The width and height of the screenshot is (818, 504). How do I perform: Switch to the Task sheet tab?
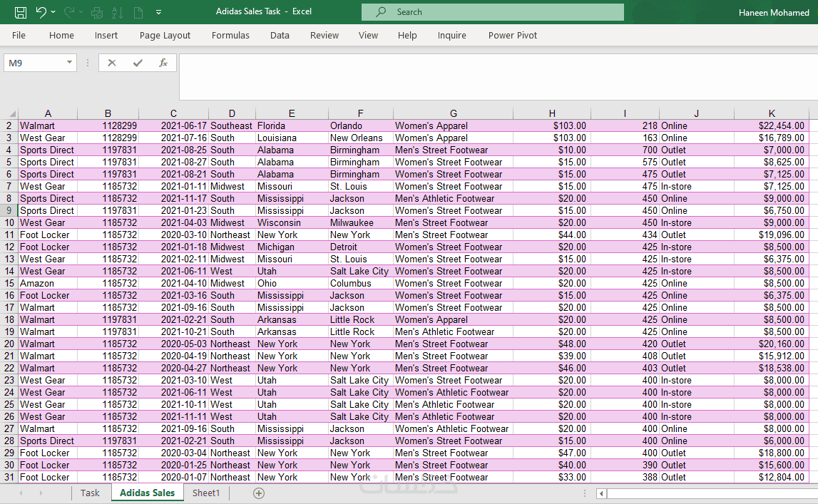pos(90,493)
